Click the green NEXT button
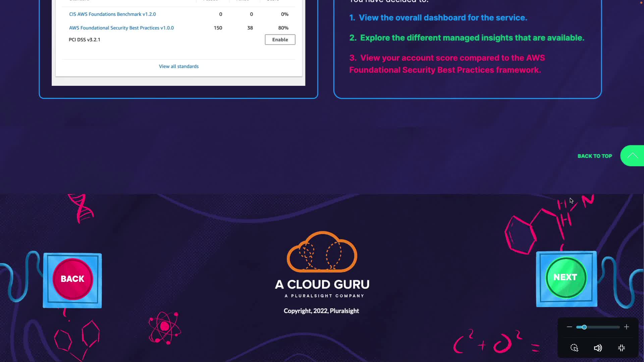The width and height of the screenshot is (644, 362). [x=566, y=278]
